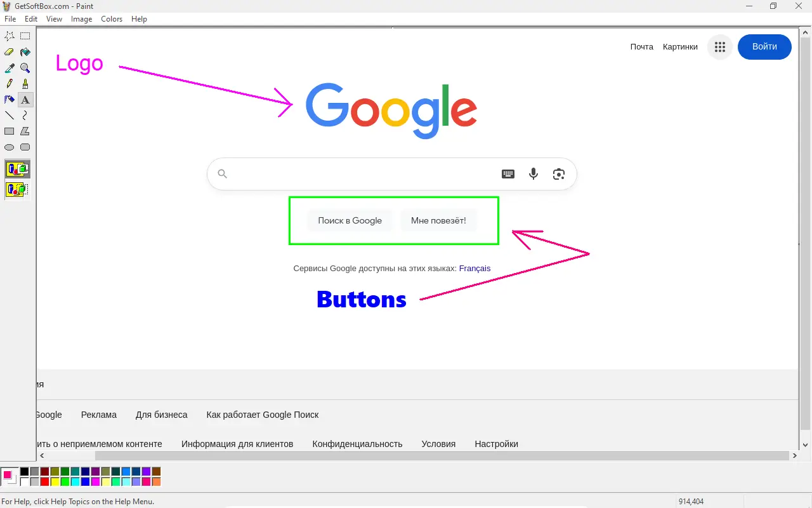Choose the Pencil tool
The height and width of the screenshot is (508, 812).
tap(10, 84)
